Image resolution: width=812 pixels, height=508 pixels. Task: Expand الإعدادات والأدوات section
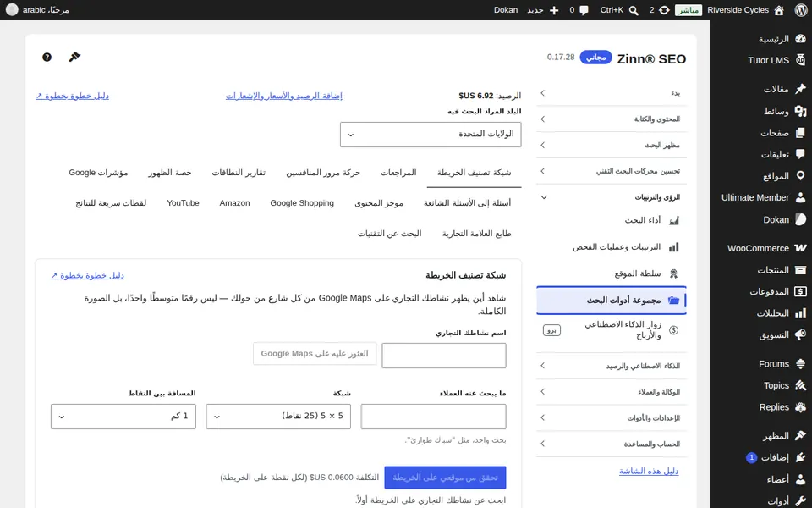point(612,417)
